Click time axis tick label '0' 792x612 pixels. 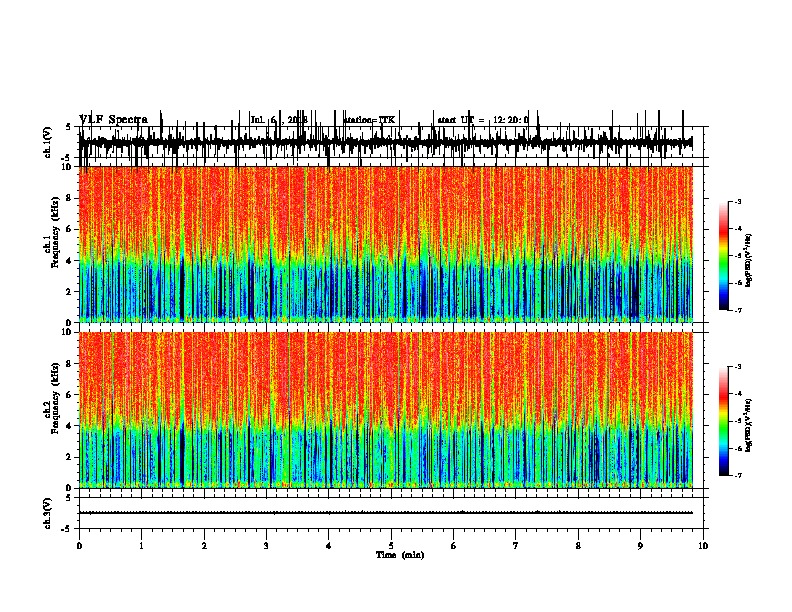(x=79, y=546)
